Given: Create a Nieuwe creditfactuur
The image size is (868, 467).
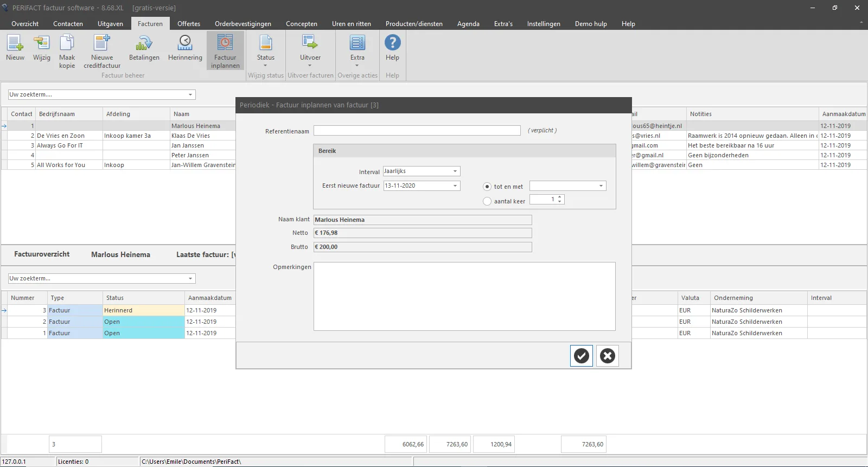Looking at the screenshot, I should (102, 52).
